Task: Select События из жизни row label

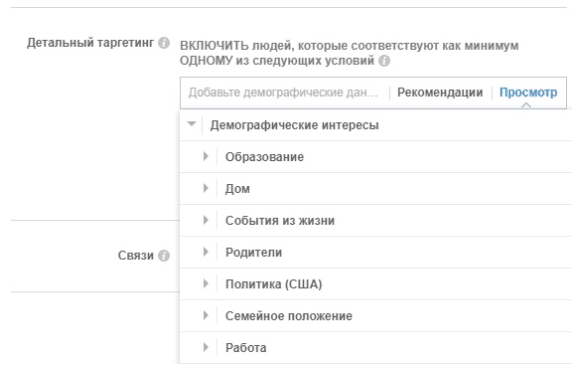Action: tap(280, 220)
